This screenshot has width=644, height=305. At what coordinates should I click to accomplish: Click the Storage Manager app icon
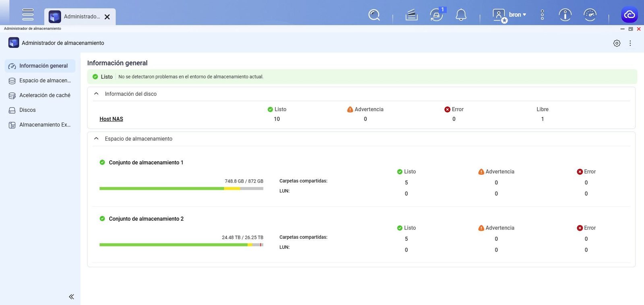coord(14,43)
